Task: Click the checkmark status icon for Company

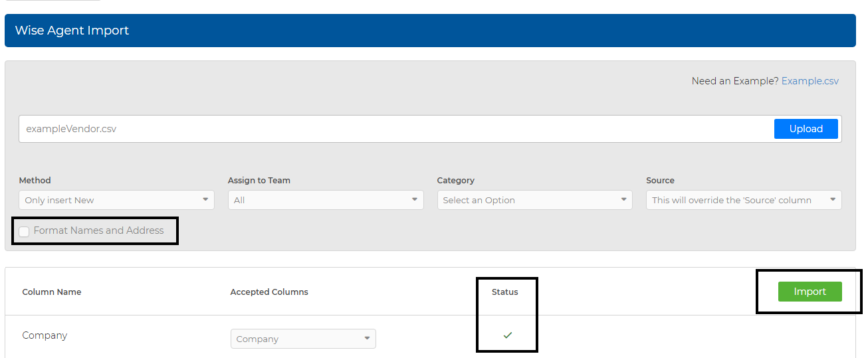Action: click(x=508, y=335)
